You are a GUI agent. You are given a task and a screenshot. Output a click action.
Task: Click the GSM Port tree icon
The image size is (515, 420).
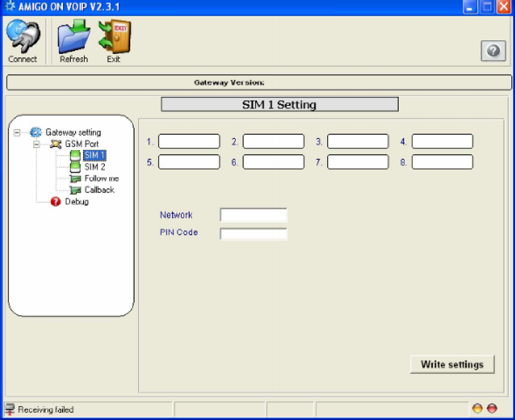point(56,144)
